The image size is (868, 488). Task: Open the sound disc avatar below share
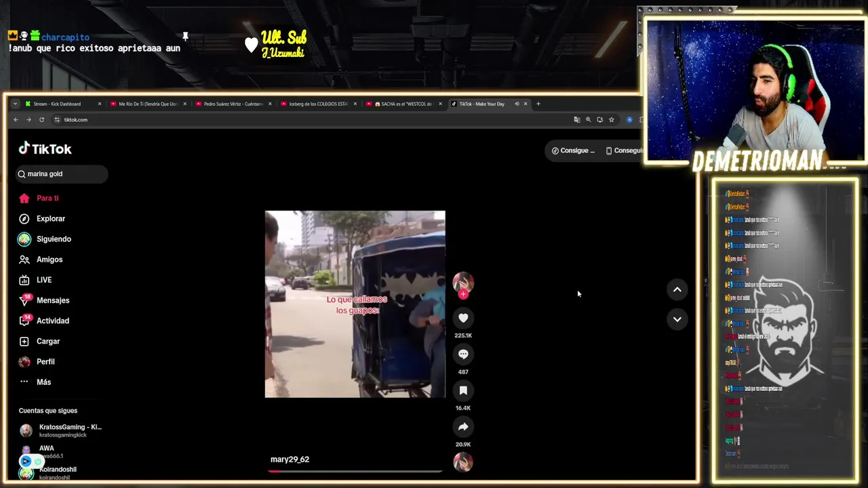coord(463,462)
